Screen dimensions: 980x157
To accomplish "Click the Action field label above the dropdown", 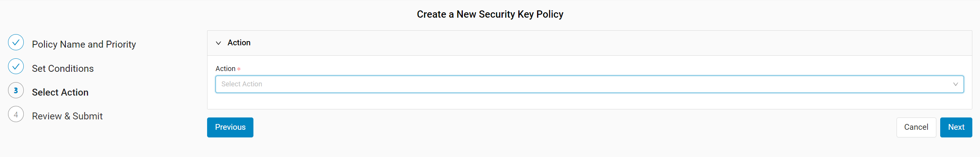I will 225,69.
